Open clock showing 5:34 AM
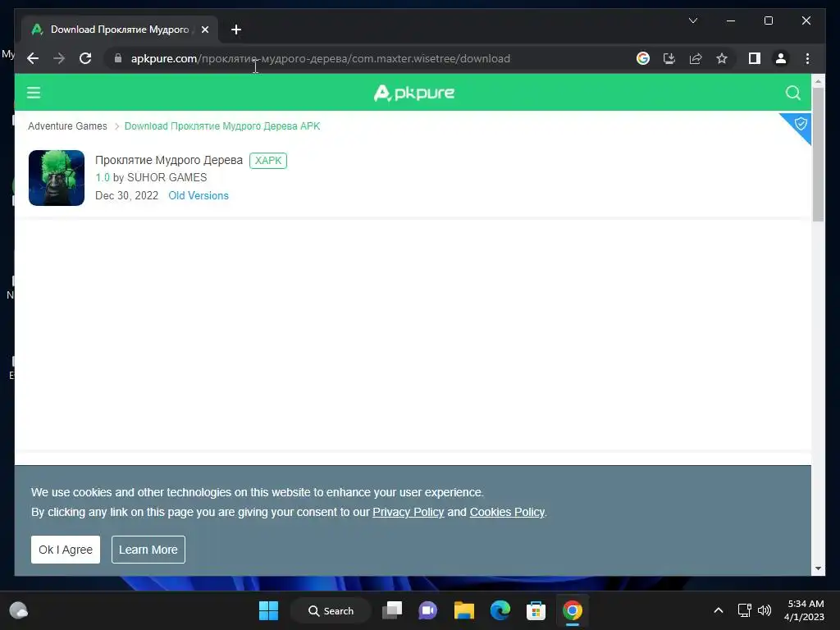 (x=804, y=610)
